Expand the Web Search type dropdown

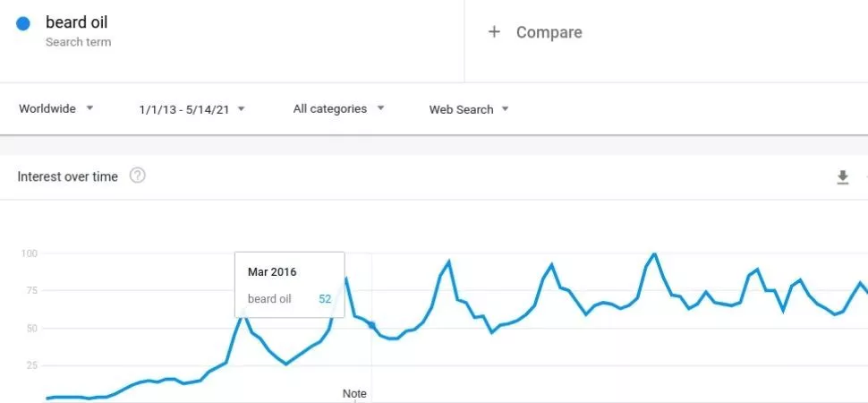coord(468,109)
